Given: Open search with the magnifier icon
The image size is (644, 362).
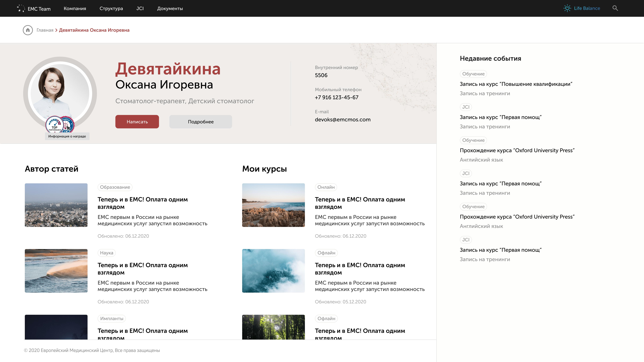Looking at the screenshot, I should 615,8.
